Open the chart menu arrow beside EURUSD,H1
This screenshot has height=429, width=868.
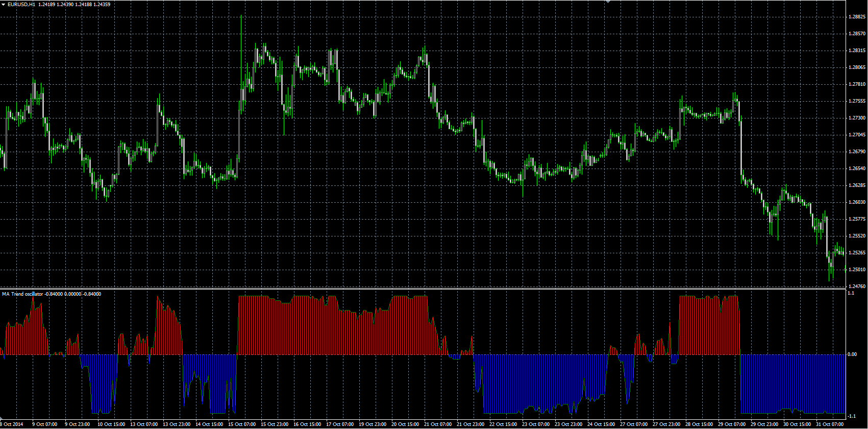point(3,4)
